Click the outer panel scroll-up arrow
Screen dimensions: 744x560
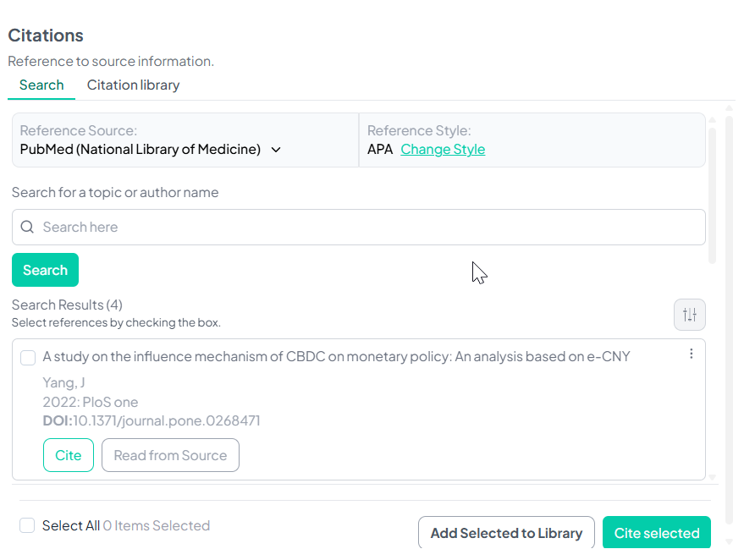730,108
